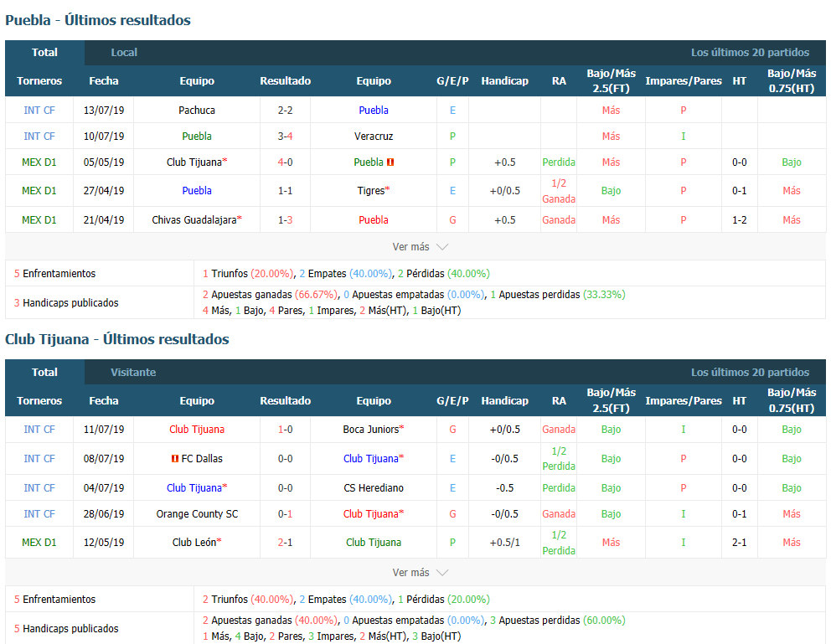Click '1/2 Ganada' in the Tigres row
The height and width of the screenshot is (644, 831).
559,191
